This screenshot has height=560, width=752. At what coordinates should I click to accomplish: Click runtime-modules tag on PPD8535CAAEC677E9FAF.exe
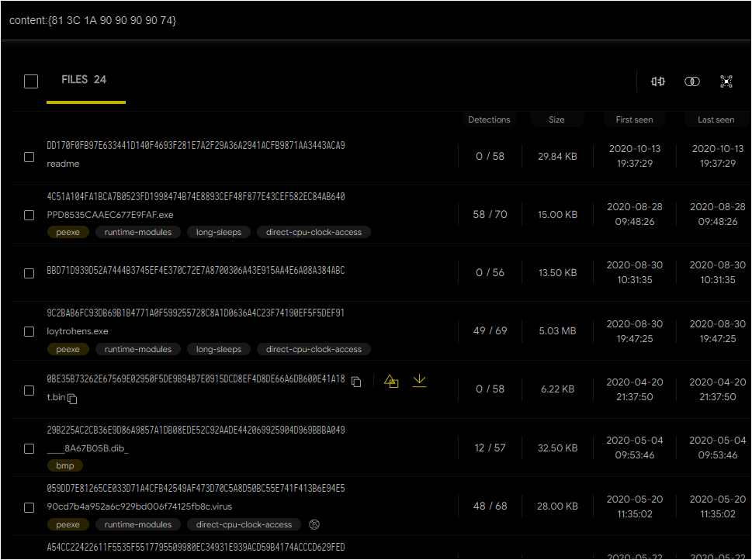[x=138, y=232]
